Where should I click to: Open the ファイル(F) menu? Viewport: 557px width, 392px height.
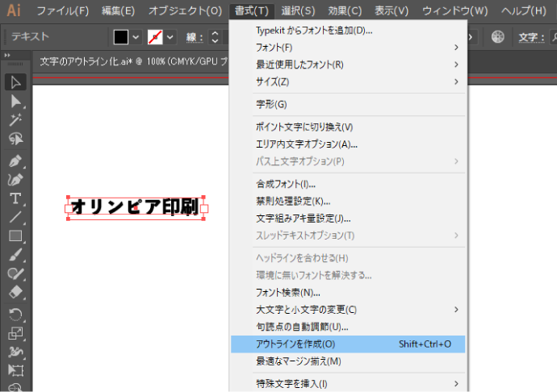[62, 10]
